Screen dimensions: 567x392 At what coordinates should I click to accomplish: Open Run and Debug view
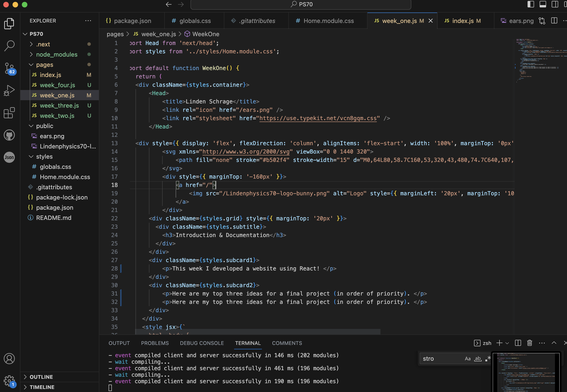(9, 90)
